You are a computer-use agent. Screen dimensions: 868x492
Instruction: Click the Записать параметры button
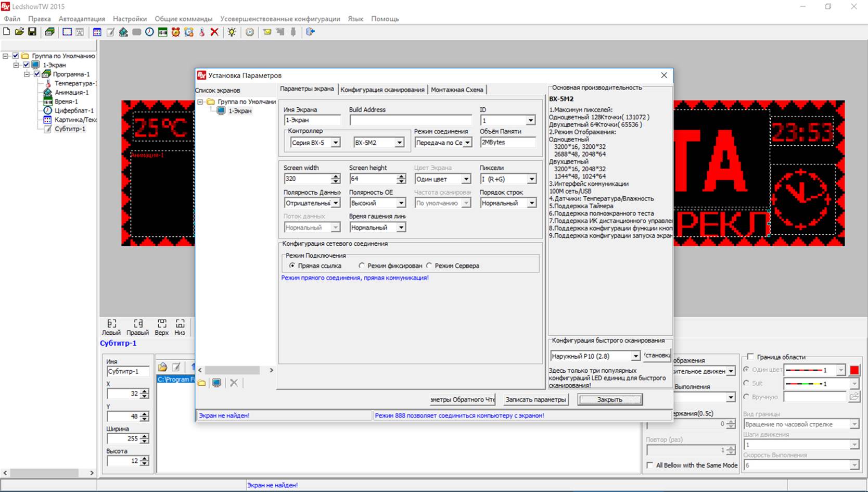535,399
